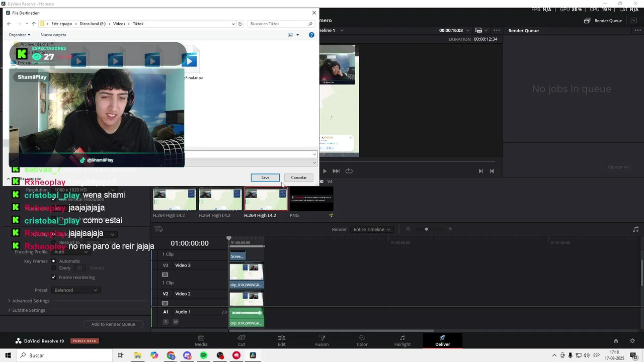Open the file dialog help icon
The width and height of the screenshot is (644, 362).
pyautogui.click(x=311, y=35)
